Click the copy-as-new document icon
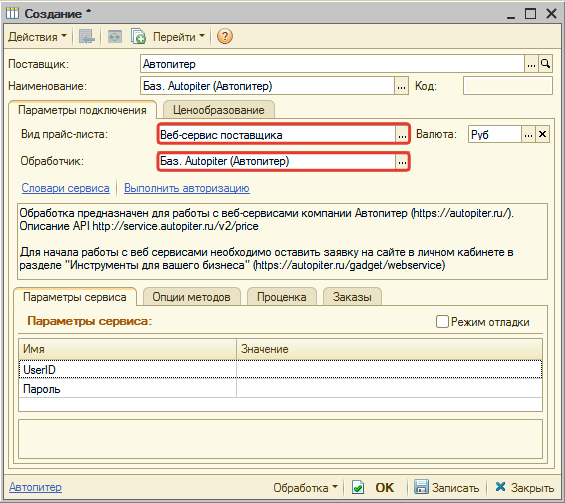The width and height of the screenshot is (565, 503). coord(138,37)
